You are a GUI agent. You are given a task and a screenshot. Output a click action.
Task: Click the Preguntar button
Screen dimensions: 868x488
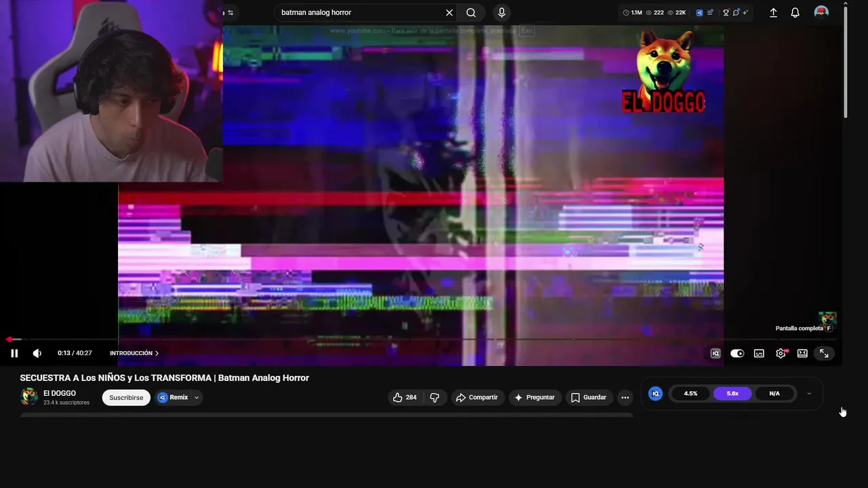point(534,397)
